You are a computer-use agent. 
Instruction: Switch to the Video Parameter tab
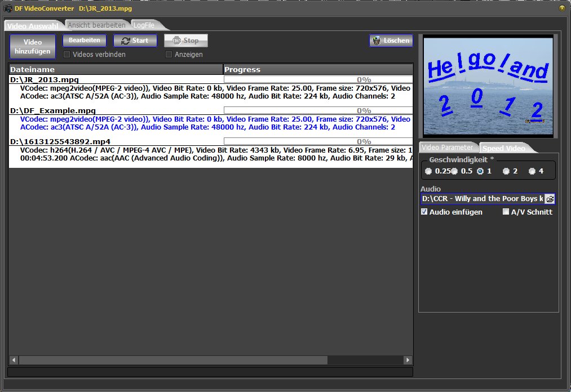pyautogui.click(x=449, y=148)
